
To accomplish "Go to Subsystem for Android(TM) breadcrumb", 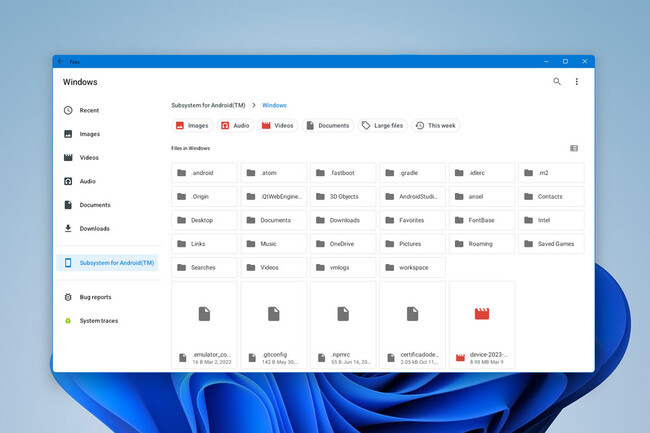I will 208,105.
